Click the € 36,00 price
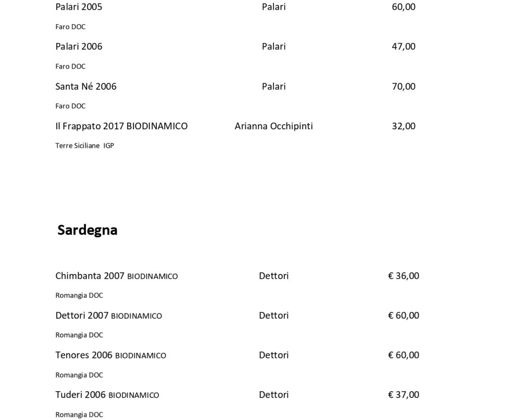This screenshot has width=517, height=420. [403, 276]
